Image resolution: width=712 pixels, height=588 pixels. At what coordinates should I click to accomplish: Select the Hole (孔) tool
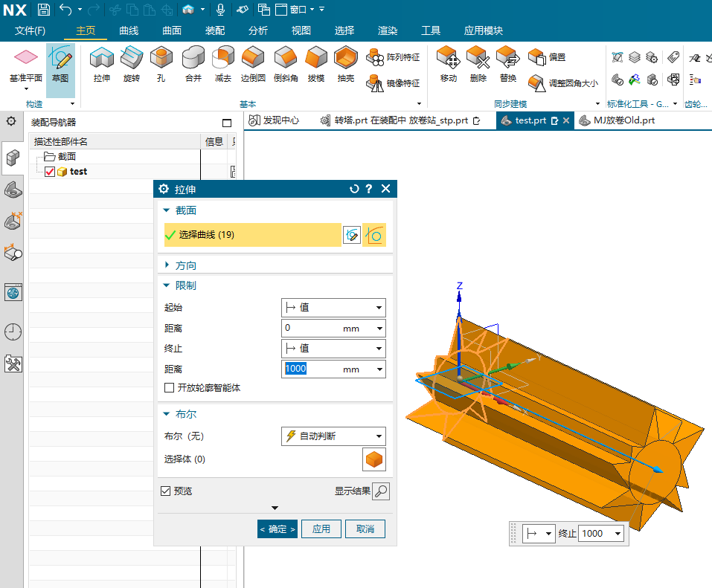(161, 65)
